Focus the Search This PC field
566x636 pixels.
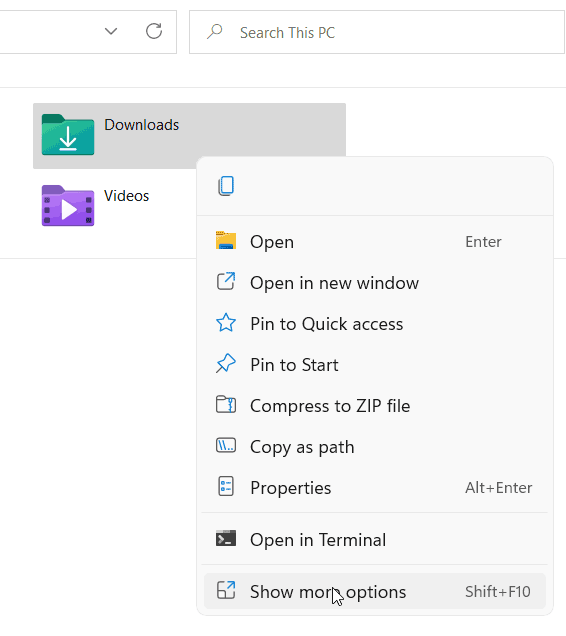pyautogui.click(x=377, y=32)
